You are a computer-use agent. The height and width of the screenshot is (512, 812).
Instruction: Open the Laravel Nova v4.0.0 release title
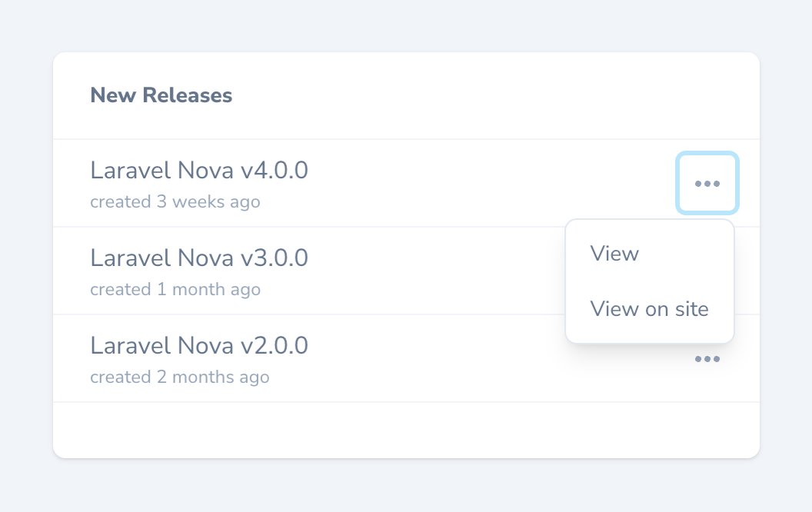pyautogui.click(x=199, y=170)
